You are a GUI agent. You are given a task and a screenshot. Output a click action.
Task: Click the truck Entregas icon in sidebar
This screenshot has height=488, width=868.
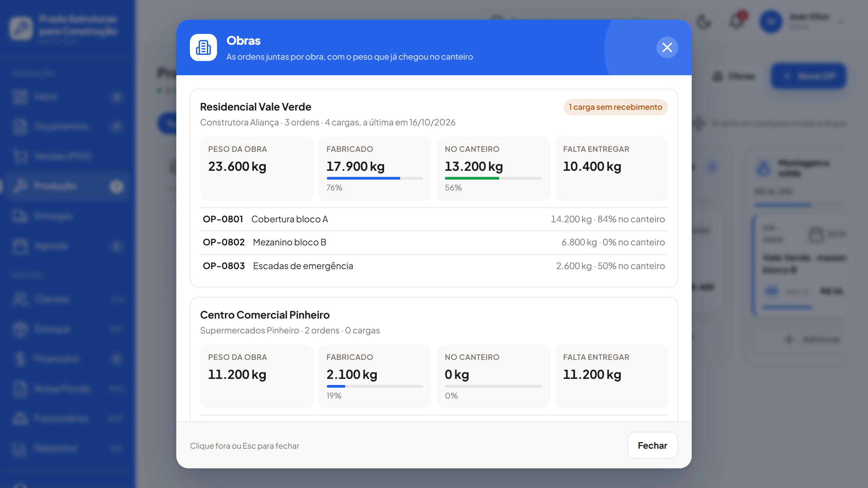(x=21, y=216)
